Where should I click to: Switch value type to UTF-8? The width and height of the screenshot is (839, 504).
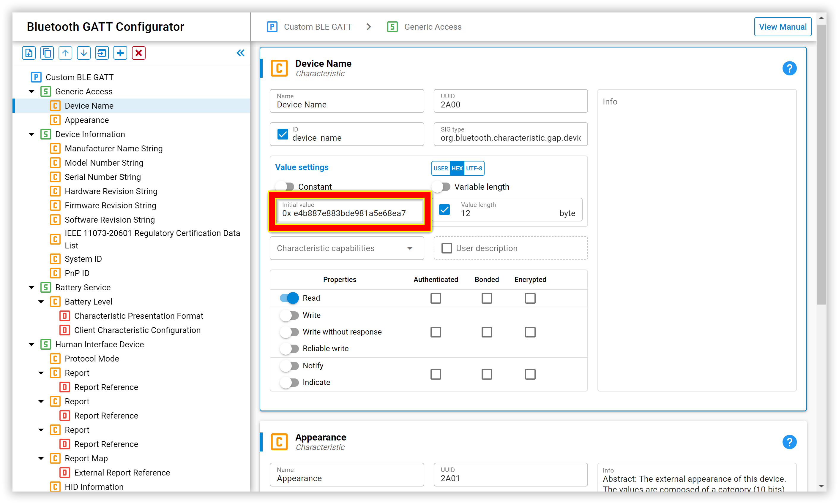click(474, 168)
